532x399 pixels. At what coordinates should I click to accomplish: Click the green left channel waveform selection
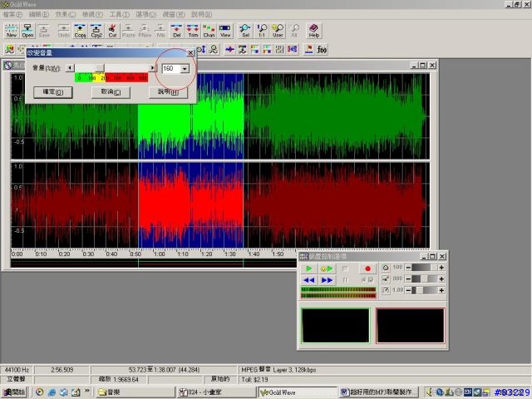click(190, 116)
